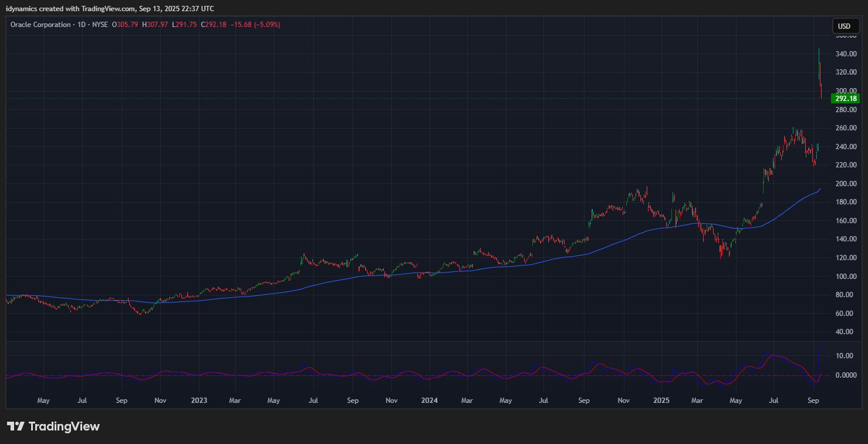
Task: Click the TradingView logo icon
Action: (15, 426)
